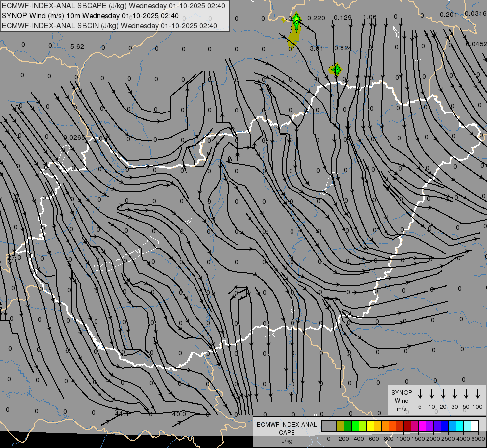Click the 30 m/s wind arrow in legend
Screen dimensions: 487x448
coord(454,394)
